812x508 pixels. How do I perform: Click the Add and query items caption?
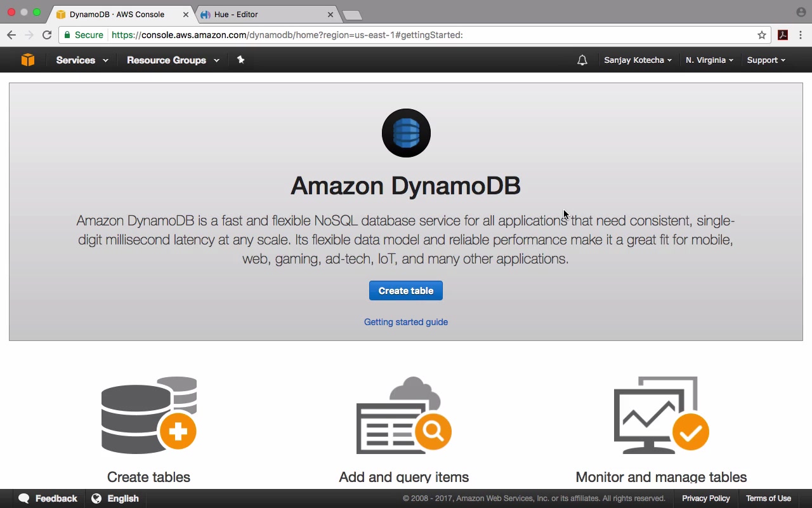[404, 477]
